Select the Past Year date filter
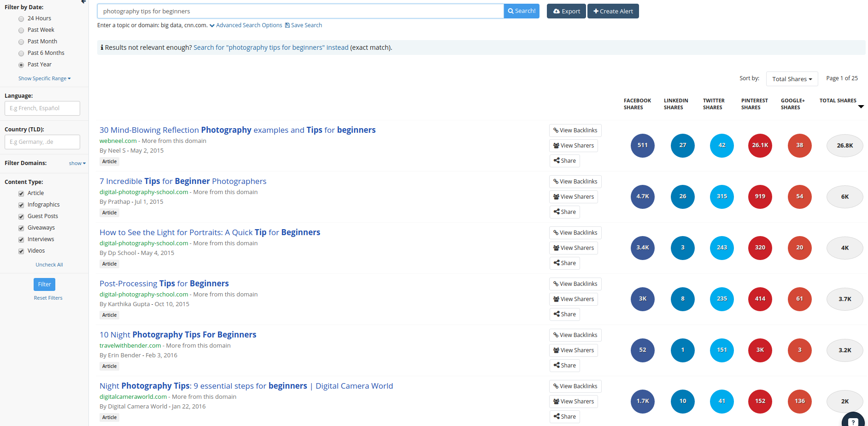Viewport: 868px width, 426px height. 21,65
